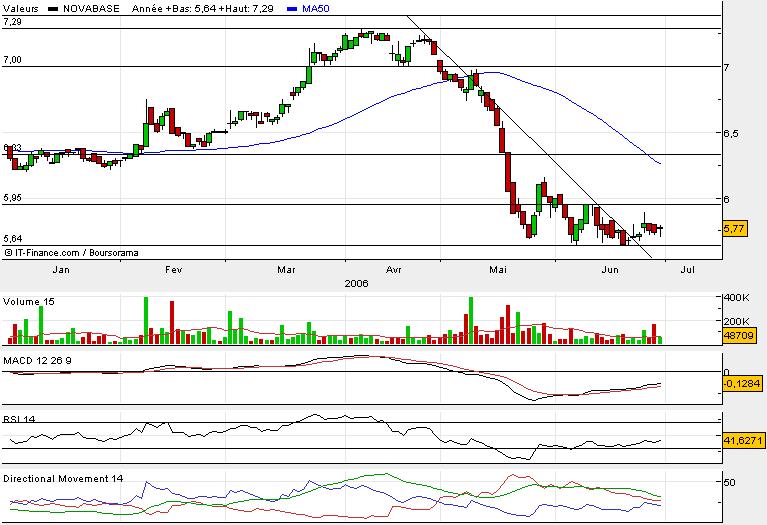Click the MA50 blue curve peak near May
The width and height of the screenshot is (767, 525).
tap(493, 72)
